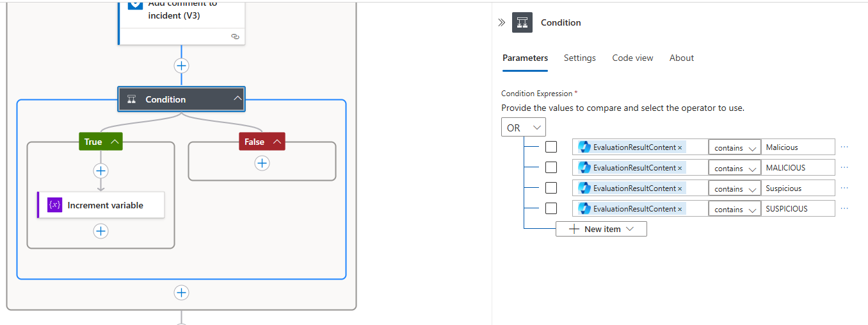Click the plus icon inside the False branch
The height and width of the screenshot is (325, 868).
click(262, 163)
